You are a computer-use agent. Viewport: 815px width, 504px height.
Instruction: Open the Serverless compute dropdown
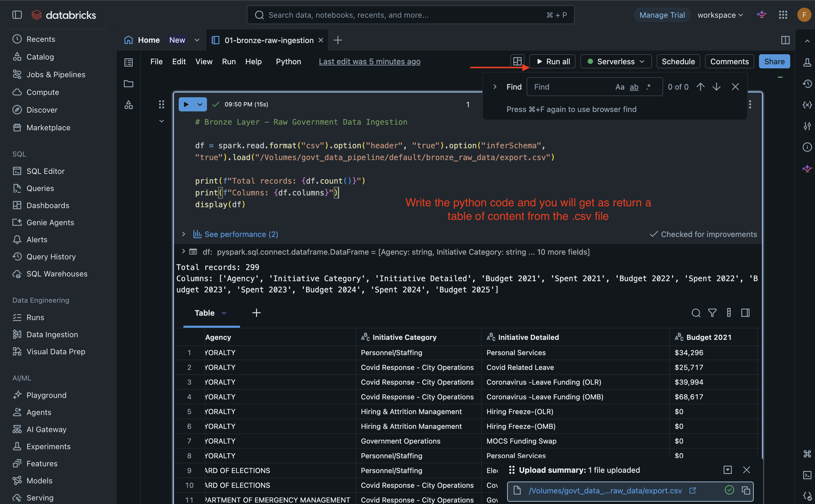pos(616,61)
